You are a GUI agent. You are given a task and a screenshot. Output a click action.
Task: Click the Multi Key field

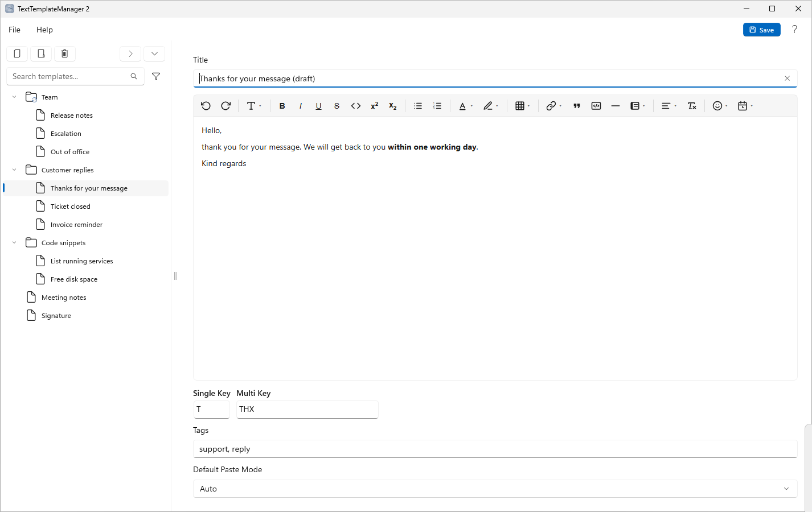pyautogui.click(x=307, y=410)
